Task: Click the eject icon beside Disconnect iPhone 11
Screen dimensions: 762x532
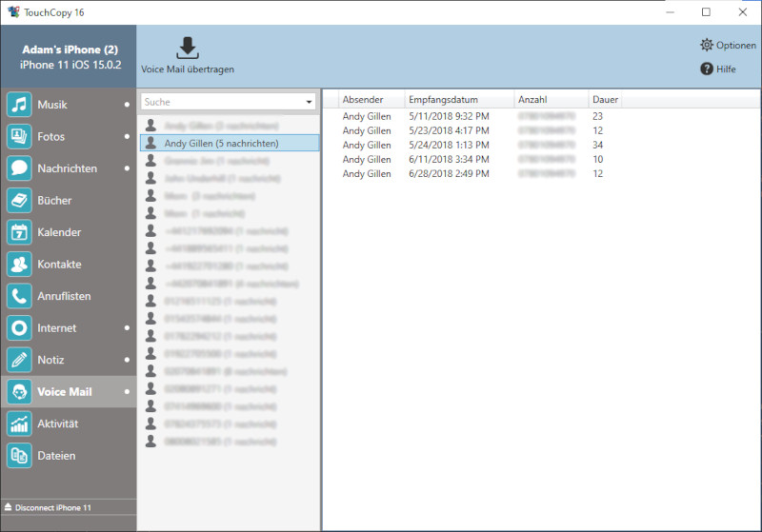Action: [8, 507]
